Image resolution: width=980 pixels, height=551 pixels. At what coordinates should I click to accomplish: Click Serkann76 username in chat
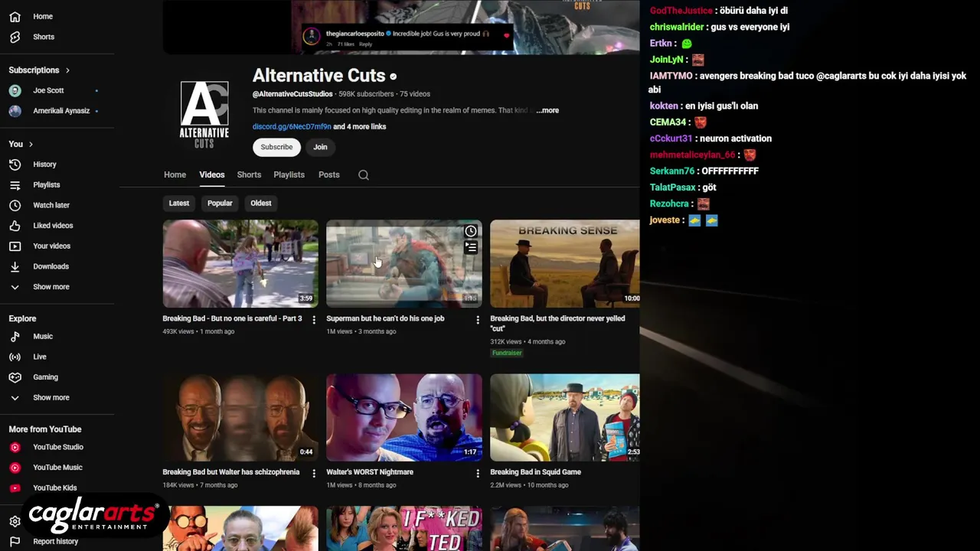click(x=672, y=171)
